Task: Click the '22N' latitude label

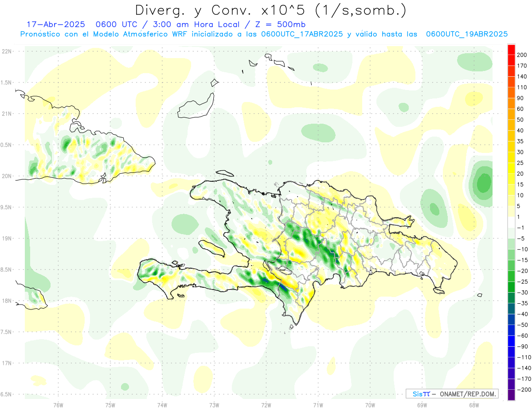Action: point(7,51)
